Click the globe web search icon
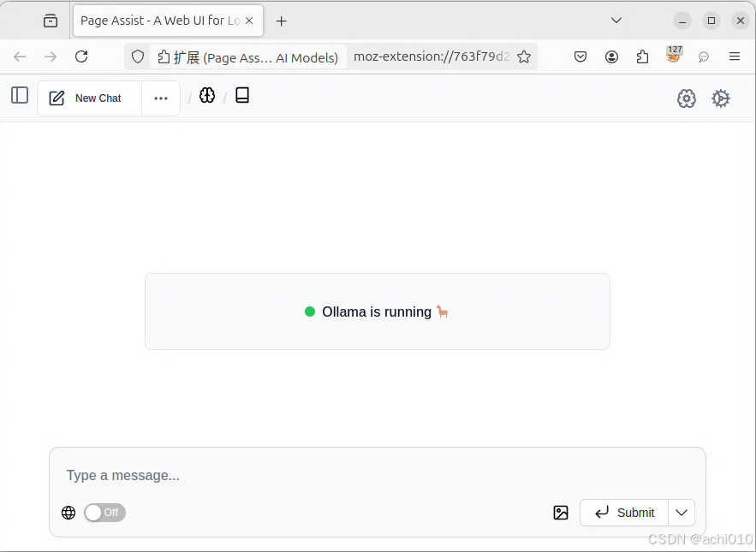Screen dimensions: 756x552 (68, 513)
